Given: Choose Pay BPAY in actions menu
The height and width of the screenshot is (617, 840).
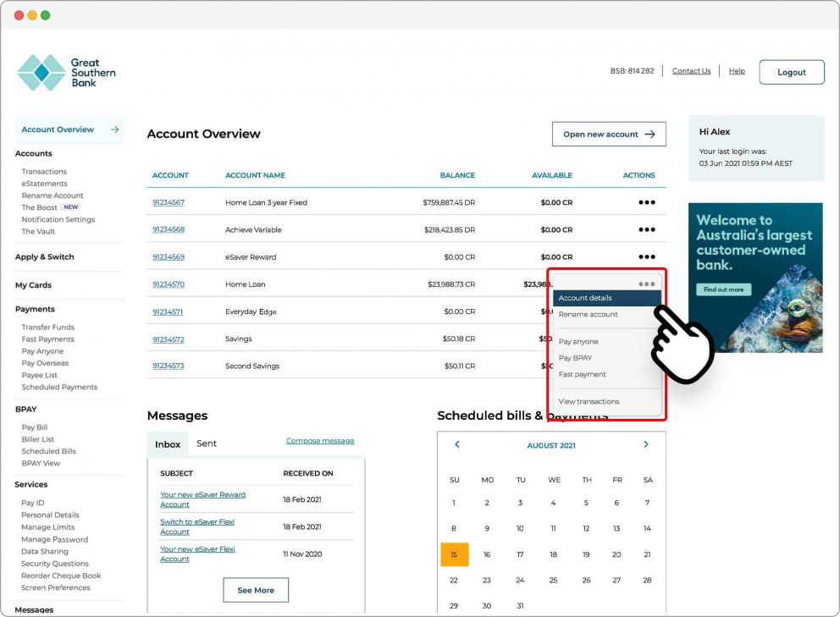Looking at the screenshot, I should point(575,358).
